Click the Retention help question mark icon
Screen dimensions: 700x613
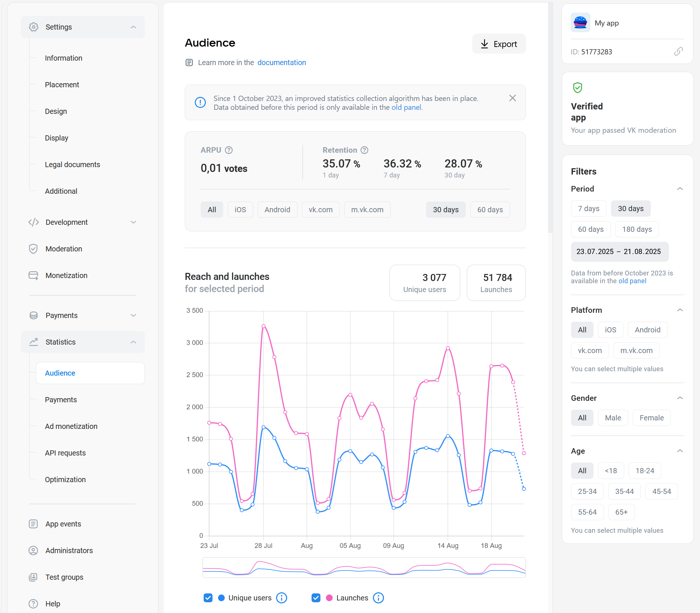tap(364, 150)
